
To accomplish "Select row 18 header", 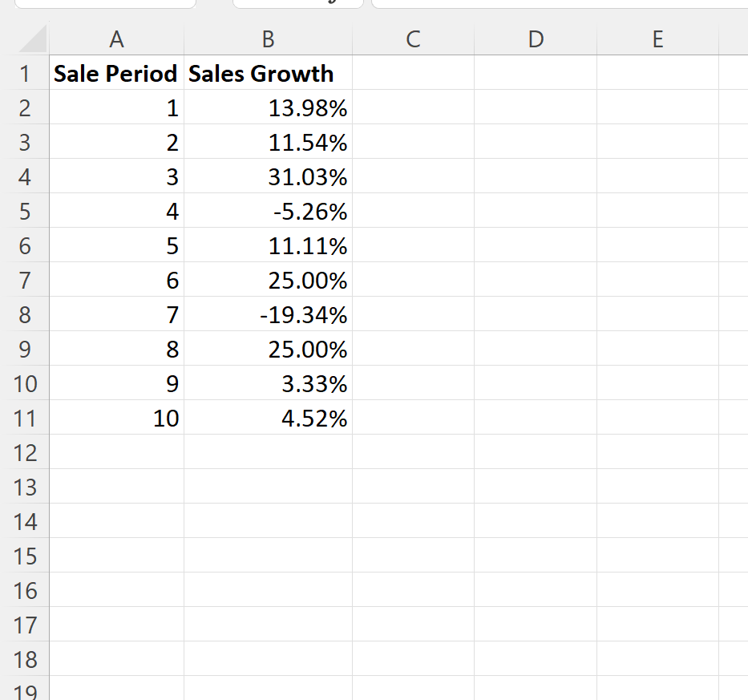I will click(25, 659).
